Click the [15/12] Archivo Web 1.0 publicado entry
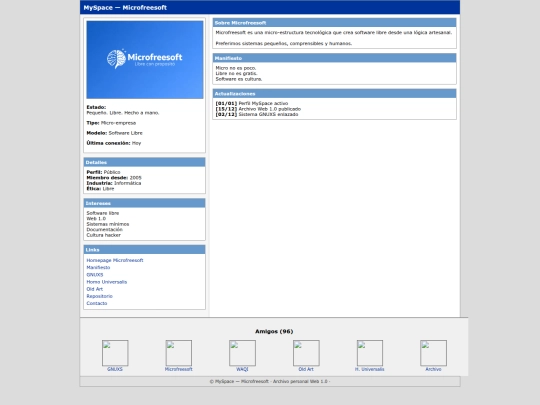The width and height of the screenshot is (540, 405). point(258,109)
